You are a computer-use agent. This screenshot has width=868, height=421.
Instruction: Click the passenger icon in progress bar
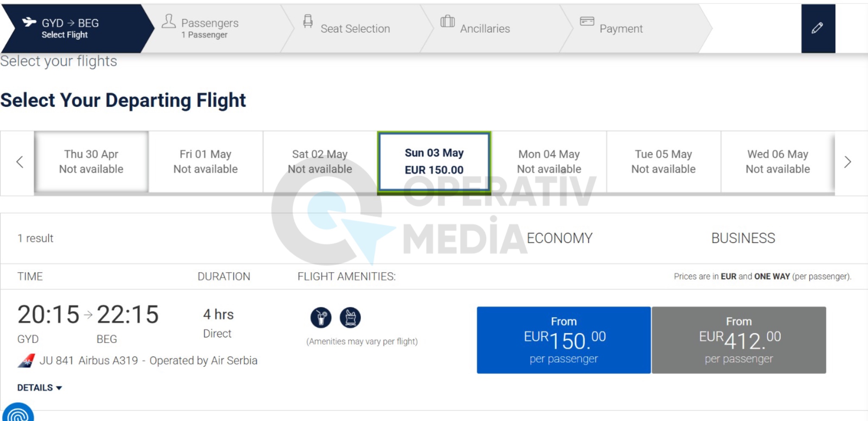168,21
